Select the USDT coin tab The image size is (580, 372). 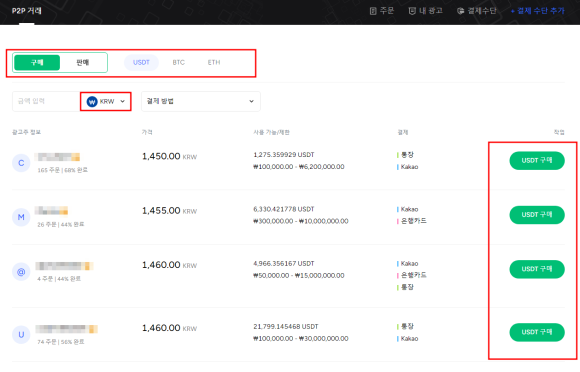(x=141, y=62)
